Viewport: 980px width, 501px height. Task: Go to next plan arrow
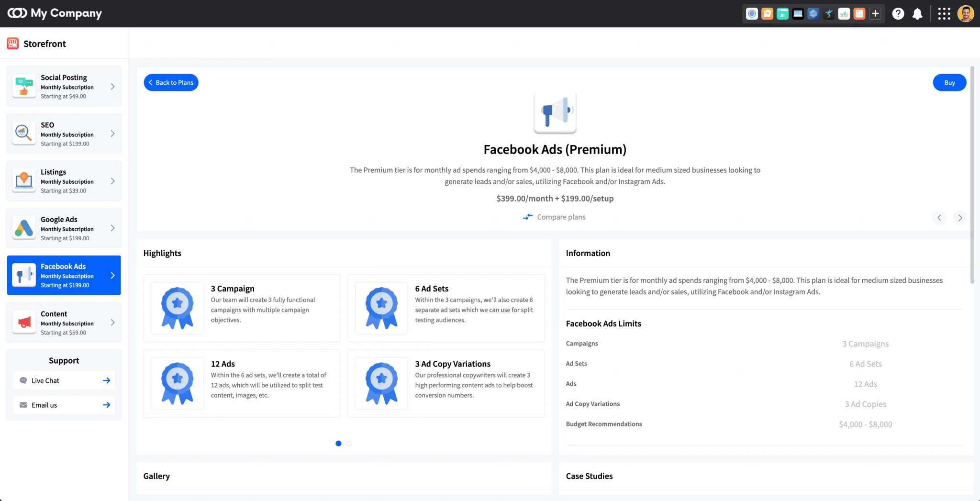(960, 218)
